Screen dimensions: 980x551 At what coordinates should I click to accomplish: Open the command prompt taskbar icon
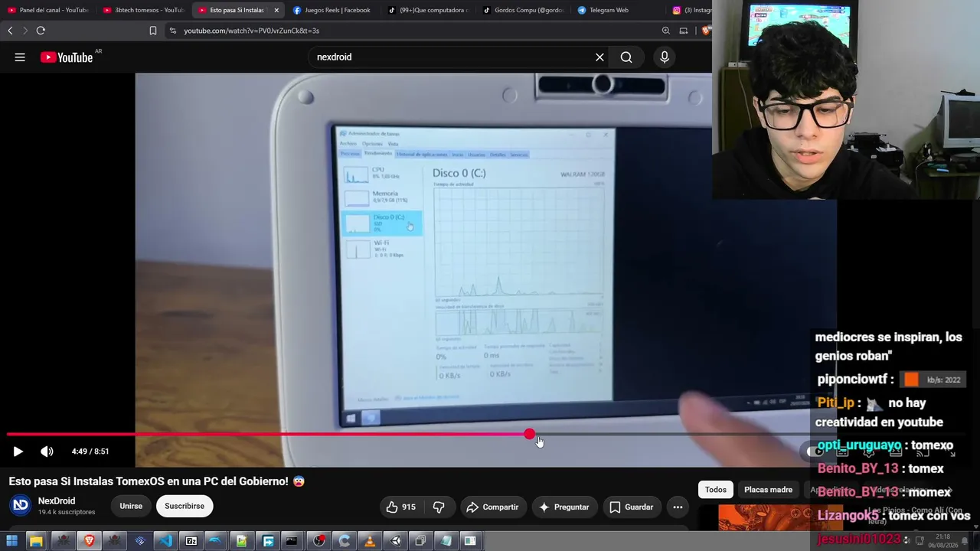292,541
